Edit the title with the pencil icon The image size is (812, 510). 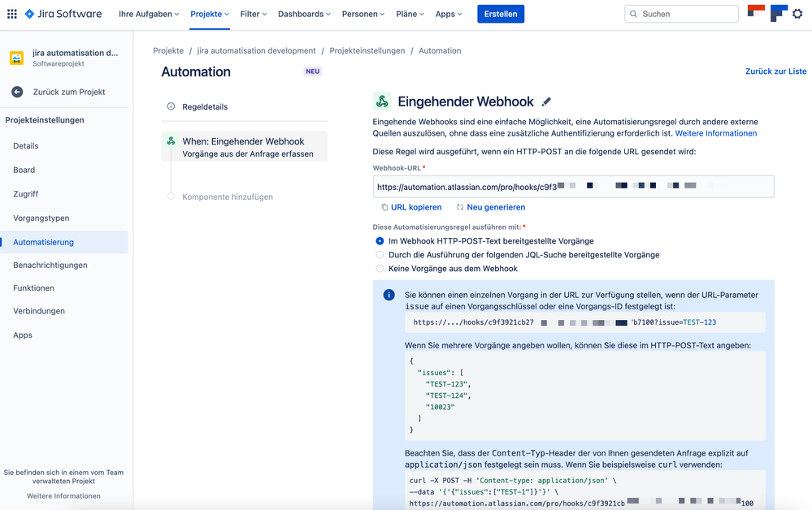click(x=546, y=102)
